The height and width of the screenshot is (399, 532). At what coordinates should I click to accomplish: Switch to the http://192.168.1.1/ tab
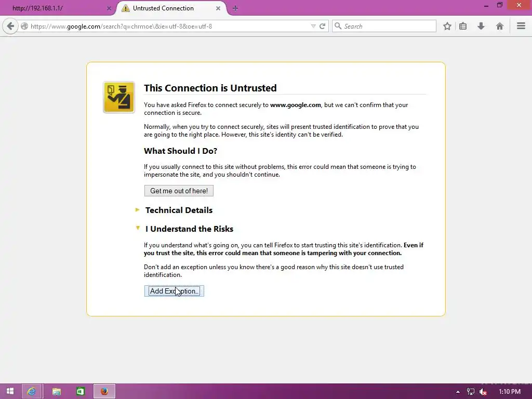(57, 8)
